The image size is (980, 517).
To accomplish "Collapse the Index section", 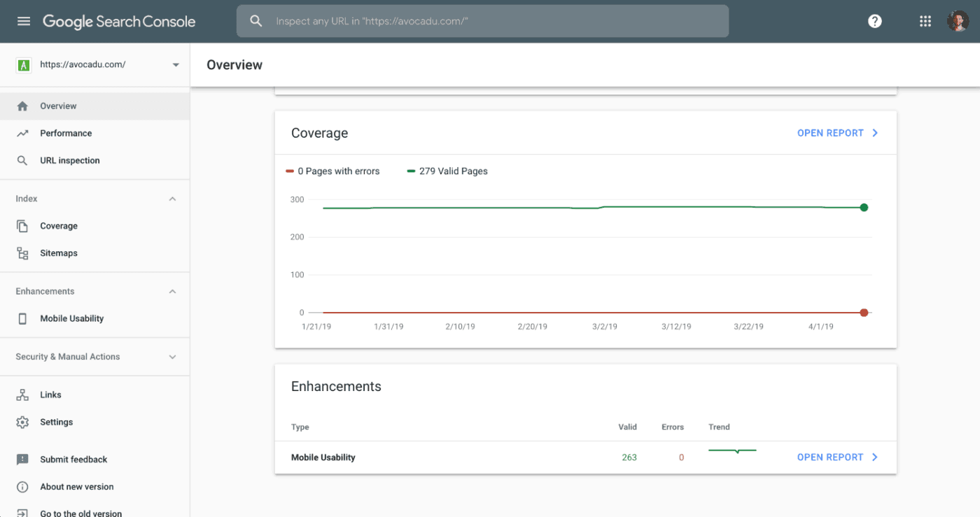I will (172, 198).
